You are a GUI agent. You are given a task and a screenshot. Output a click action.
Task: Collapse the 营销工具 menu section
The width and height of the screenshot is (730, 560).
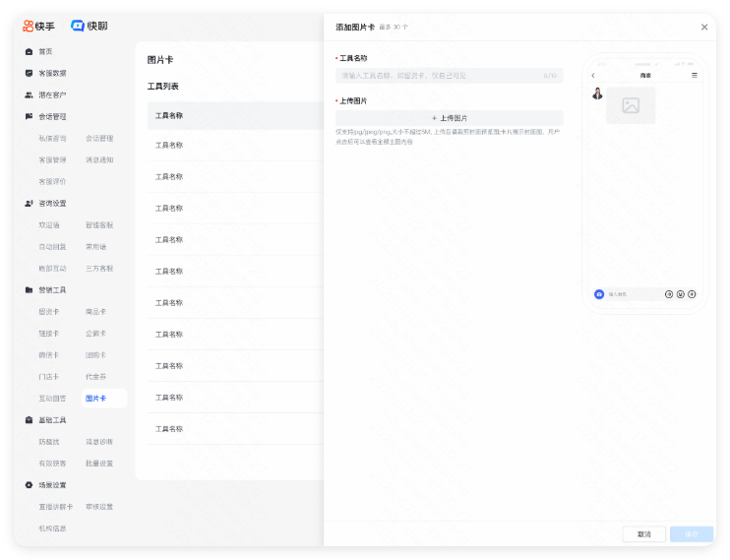click(52, 289)
